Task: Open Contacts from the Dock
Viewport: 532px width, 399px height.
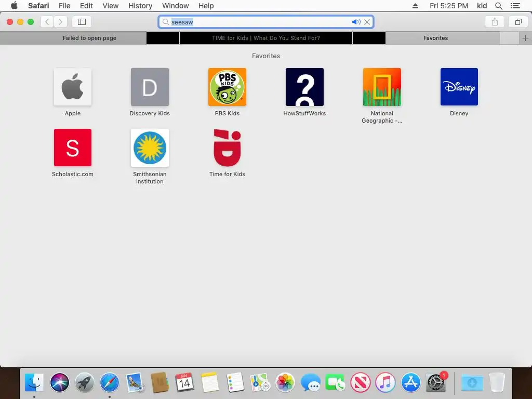Action: tap(160, 382)
